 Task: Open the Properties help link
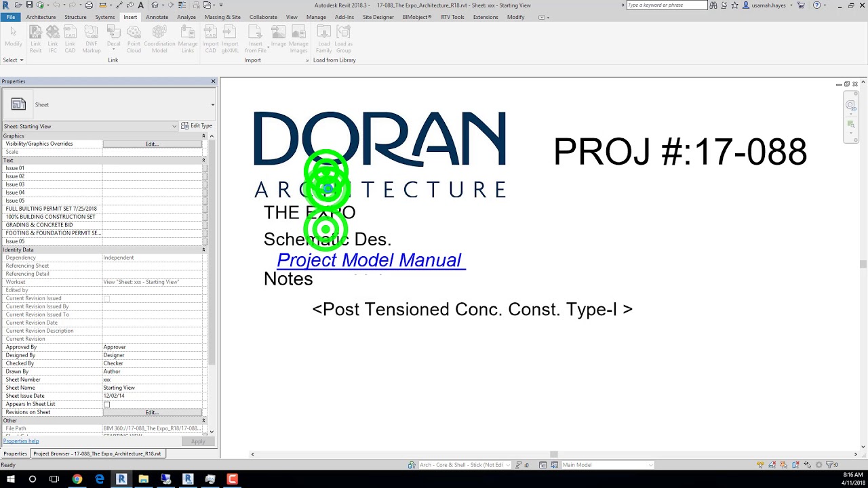pyautogui.click(x=21, y=441)
